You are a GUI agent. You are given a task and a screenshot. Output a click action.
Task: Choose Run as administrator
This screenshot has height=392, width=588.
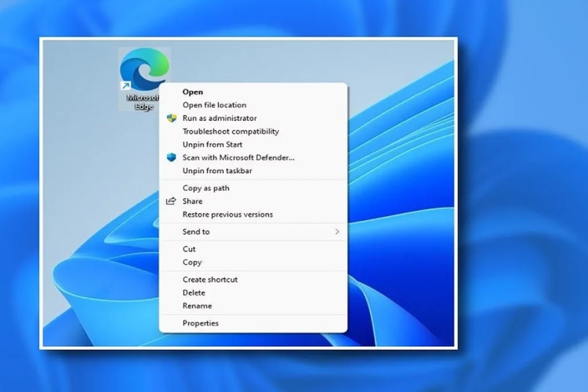[x=253, y=118]
